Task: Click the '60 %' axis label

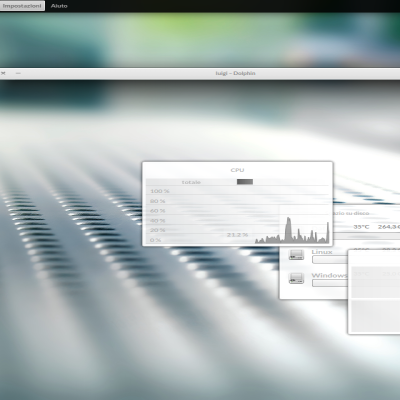Action: 158,211
